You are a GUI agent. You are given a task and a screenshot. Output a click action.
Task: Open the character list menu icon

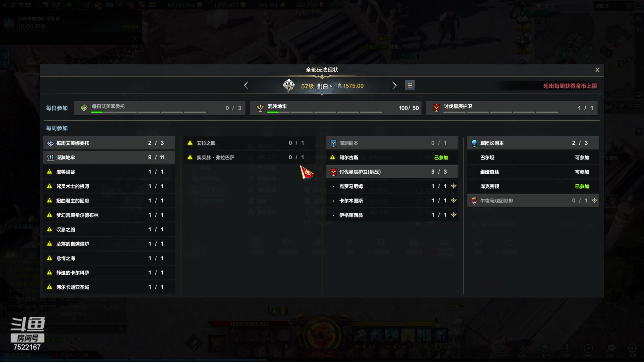pyautogui.click(x=410, y=86)
